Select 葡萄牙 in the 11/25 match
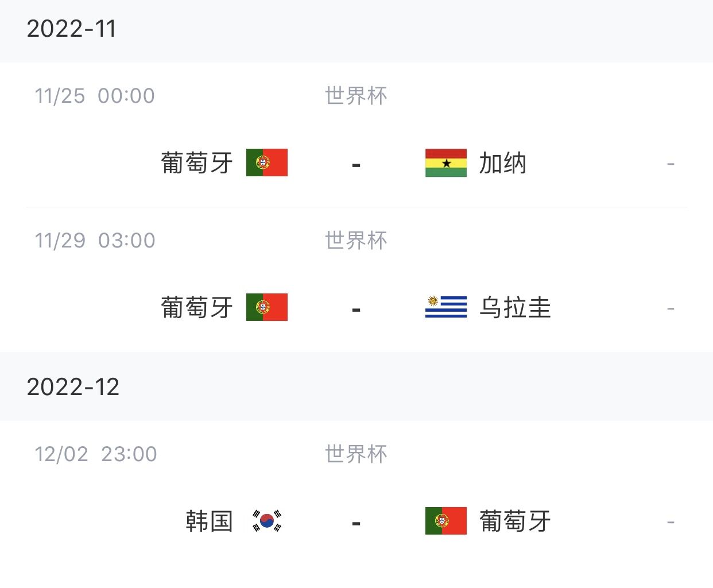This screenshot has height=588, width=713. pyautogui.click(x=197, y=163)
